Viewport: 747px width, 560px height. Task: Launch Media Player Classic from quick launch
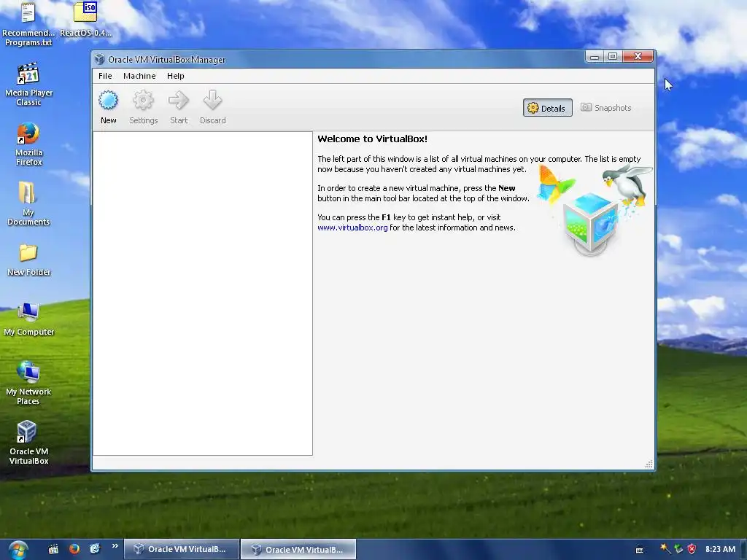[x=53, y=549]
